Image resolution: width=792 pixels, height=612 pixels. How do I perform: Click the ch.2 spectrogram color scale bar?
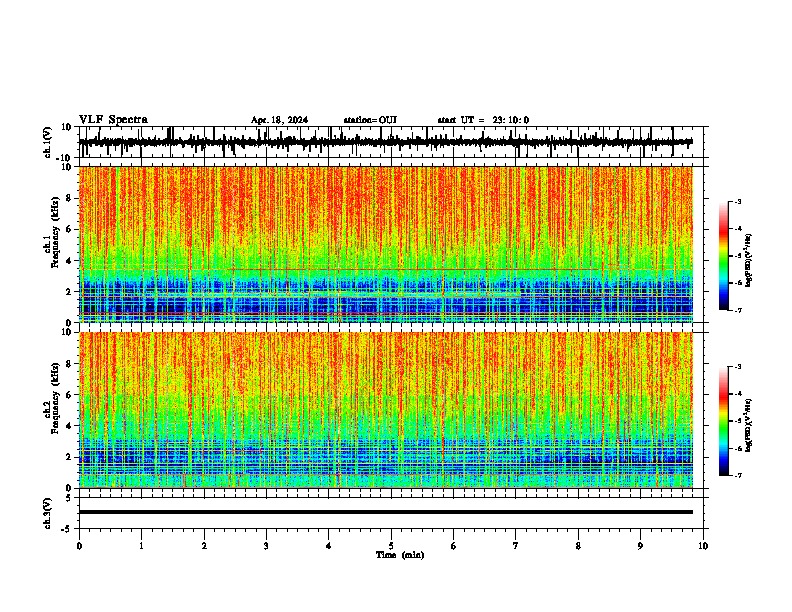pyautogui.click(x=723, y=421)
